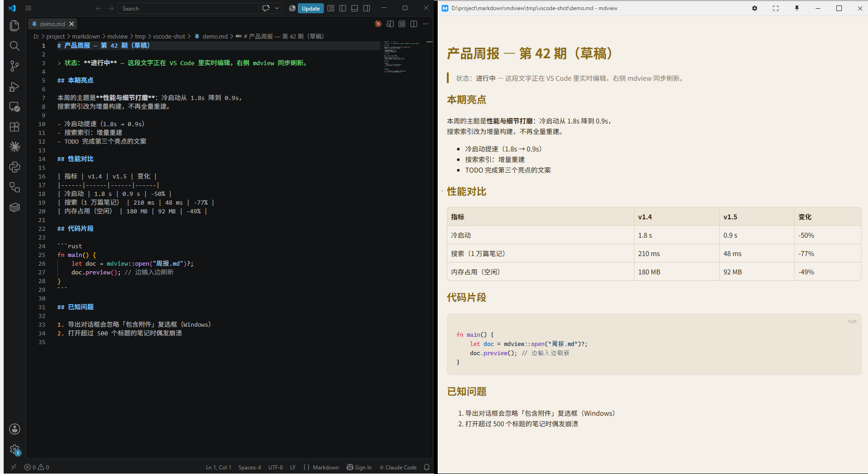Open errors and warnings indicator
Image resolution: width=868 pixels, height=474 pixels.
coord(37,467)
